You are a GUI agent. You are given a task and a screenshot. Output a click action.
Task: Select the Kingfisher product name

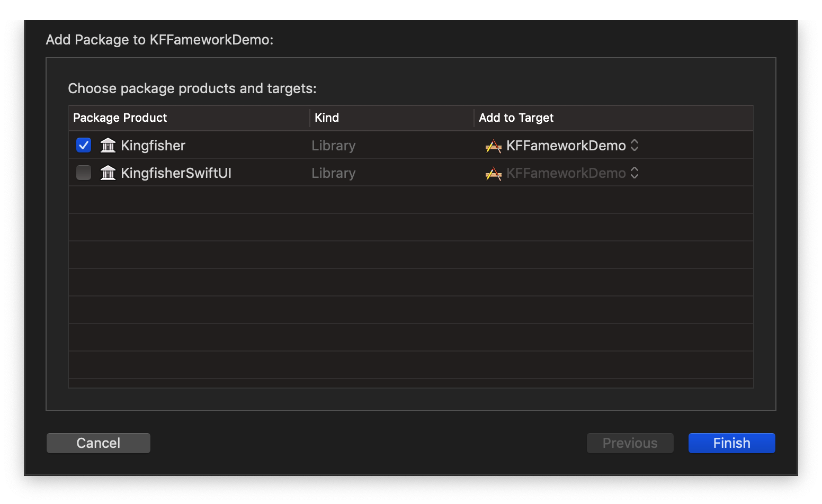(x=153, y=146)
